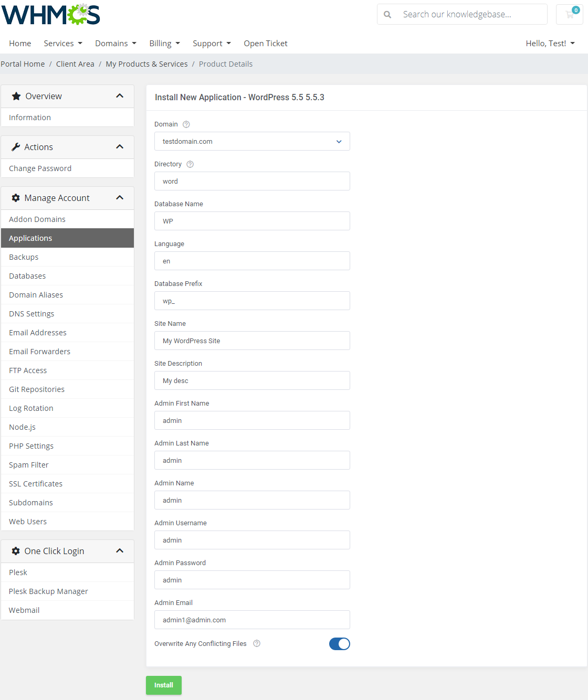The height and width of the screenshot is (700, 588).
Task: Click the Directory input field
Action: pos(252,181)
